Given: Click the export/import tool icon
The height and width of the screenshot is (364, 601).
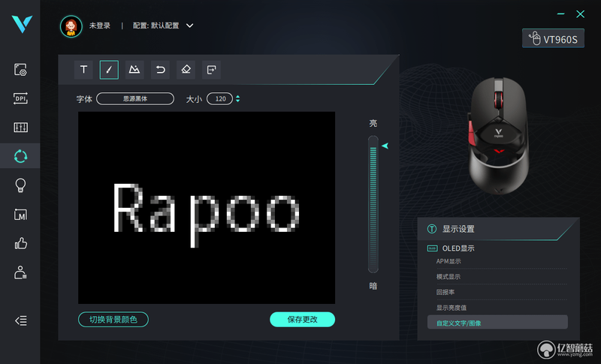Looking at the screenshot, I should pyautogui.click(x=211, y=70).
